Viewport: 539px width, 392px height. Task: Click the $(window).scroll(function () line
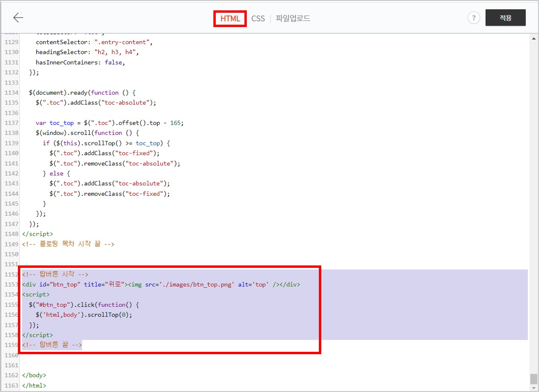point(87,133)
